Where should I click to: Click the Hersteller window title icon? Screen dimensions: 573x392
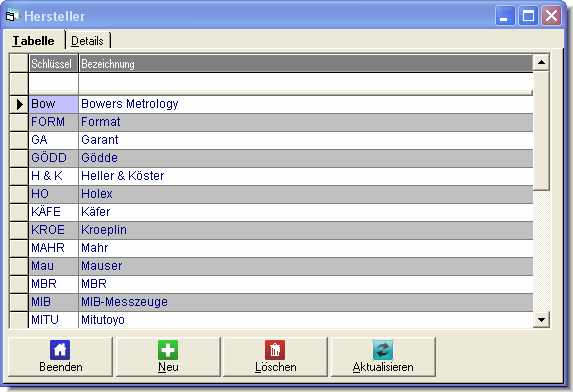click(12, 16)
